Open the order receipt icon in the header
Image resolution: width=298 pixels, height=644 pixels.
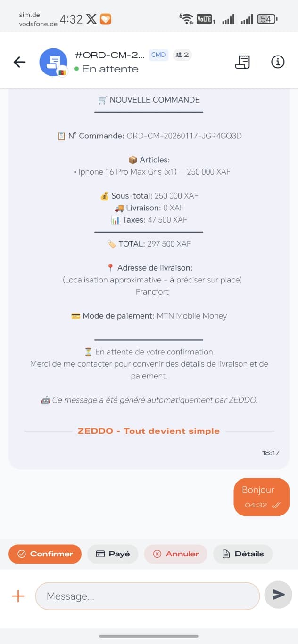[242, 62]
